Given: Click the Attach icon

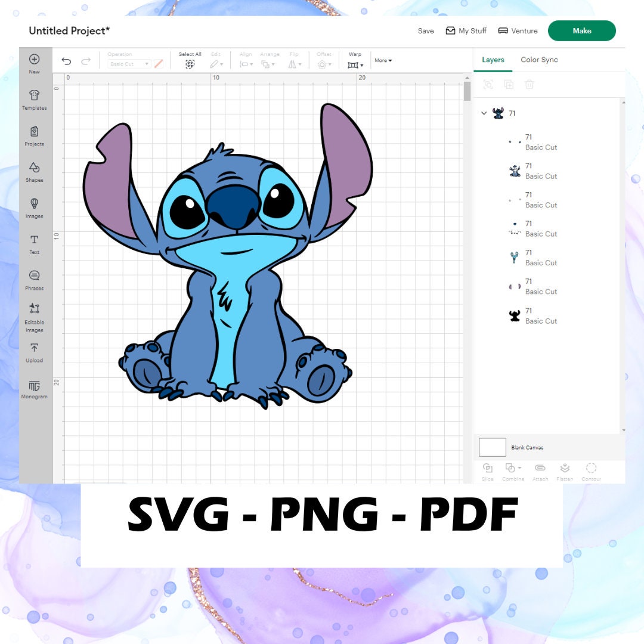Looking at the screenshot, I should pos(540,471).
